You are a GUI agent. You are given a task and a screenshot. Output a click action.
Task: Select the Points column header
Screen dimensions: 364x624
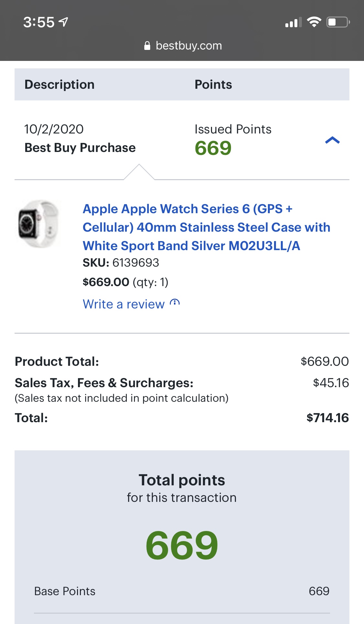click(213, 85)
